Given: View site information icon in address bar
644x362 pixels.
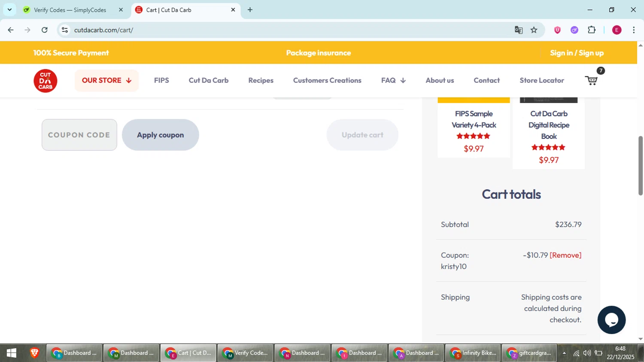Looking at the screenshot, I should click(x=65, y=30).
